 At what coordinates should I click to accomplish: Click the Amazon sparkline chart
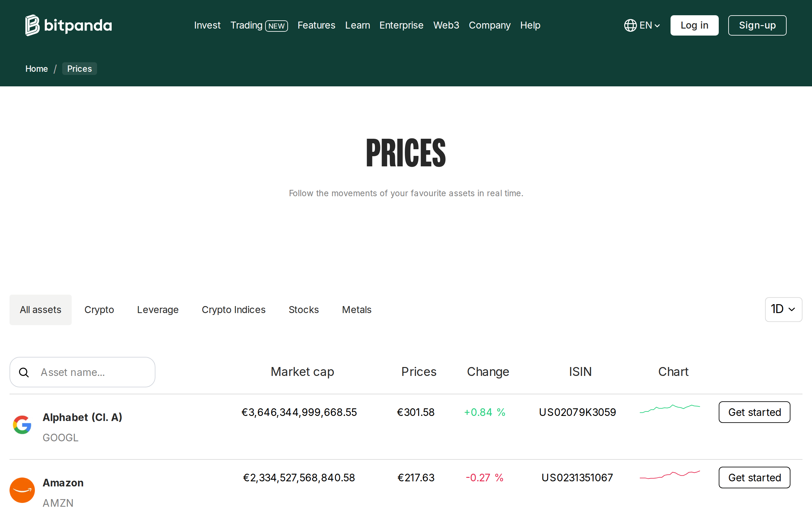pyautogui.click(x=670, y=474)
